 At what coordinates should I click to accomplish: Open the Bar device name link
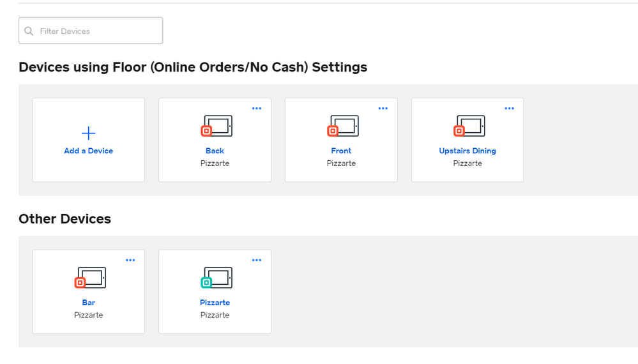point(88,303)
